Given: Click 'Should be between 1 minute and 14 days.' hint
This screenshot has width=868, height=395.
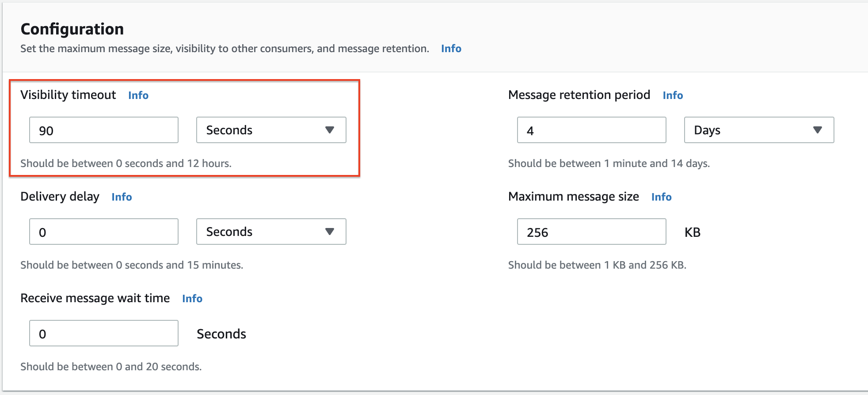Looking at the screenshot, I should (609, 163).
